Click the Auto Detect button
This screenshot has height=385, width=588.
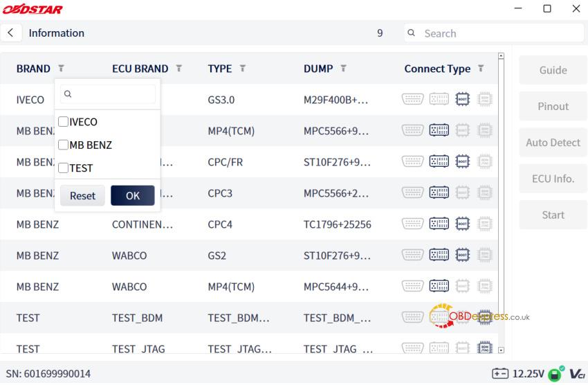pyautogui.click(x=553, y=143)
